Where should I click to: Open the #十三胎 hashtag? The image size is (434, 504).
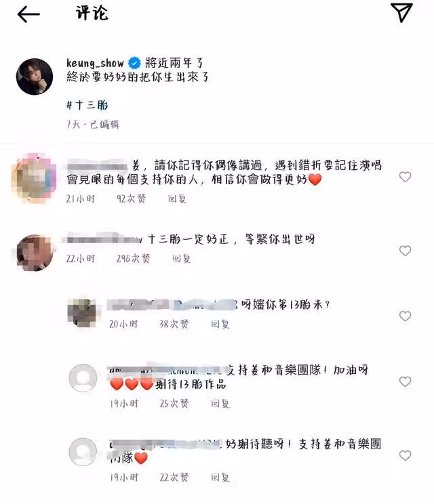(87, 105)
